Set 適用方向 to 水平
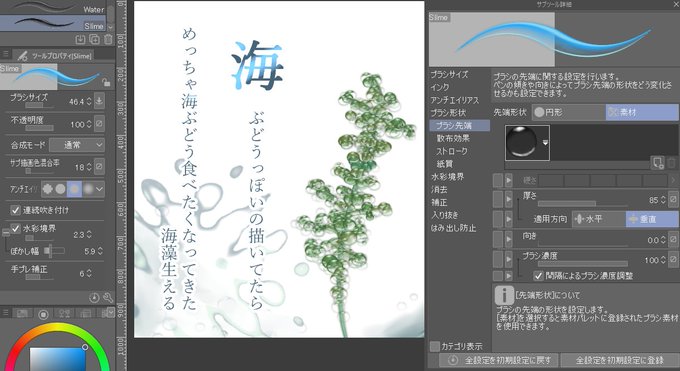Image resolution: width=680 pixels, height=371 pixels. pos(599,219)
